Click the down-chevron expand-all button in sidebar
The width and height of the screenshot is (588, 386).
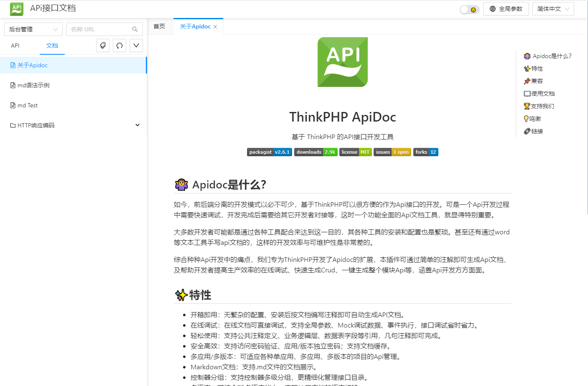pyautogui.click(x=136, y=46)
